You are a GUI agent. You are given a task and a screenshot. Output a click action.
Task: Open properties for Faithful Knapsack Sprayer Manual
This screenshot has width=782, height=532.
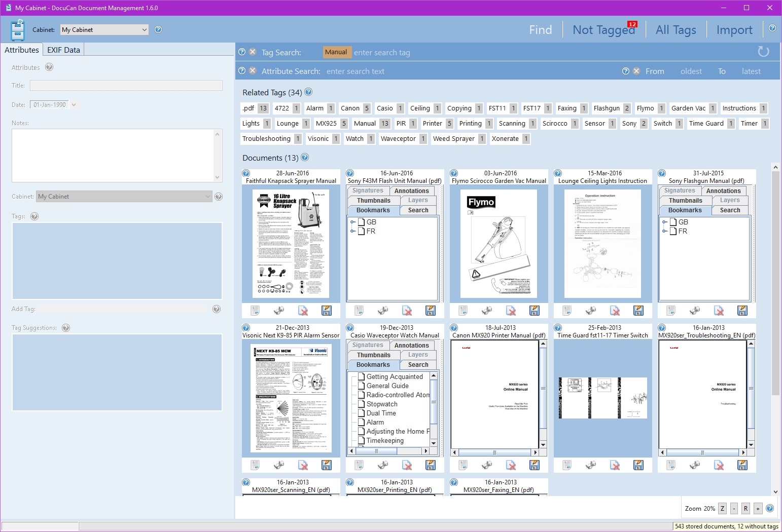[255, 310]
